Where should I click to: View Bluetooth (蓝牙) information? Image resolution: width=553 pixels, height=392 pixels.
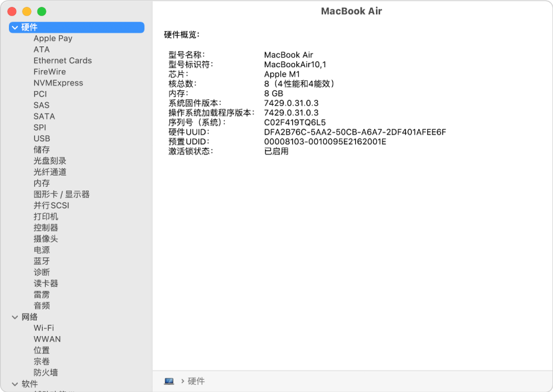[40, 261]
